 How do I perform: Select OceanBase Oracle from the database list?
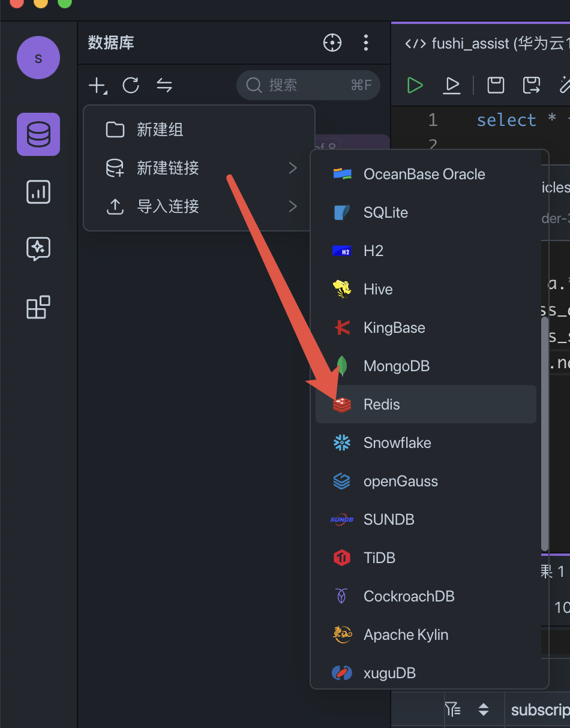click(x=426, y=174)
